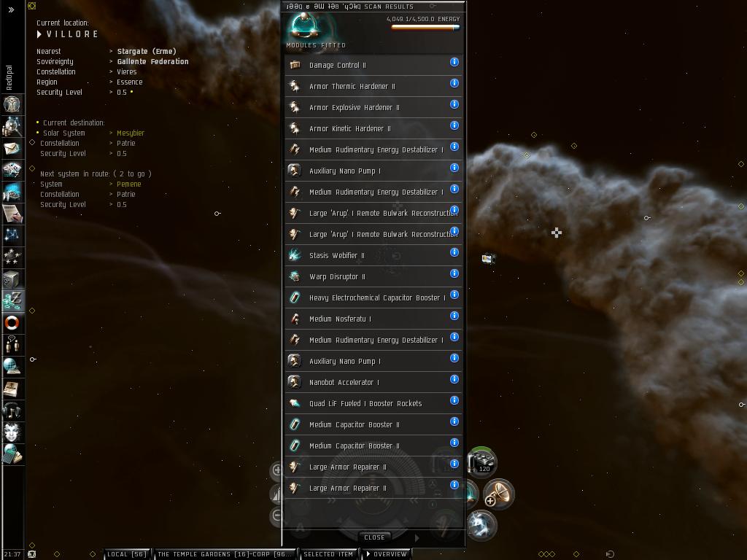Click the Gallente Federation sovereignty link

(x=153, y=61)
